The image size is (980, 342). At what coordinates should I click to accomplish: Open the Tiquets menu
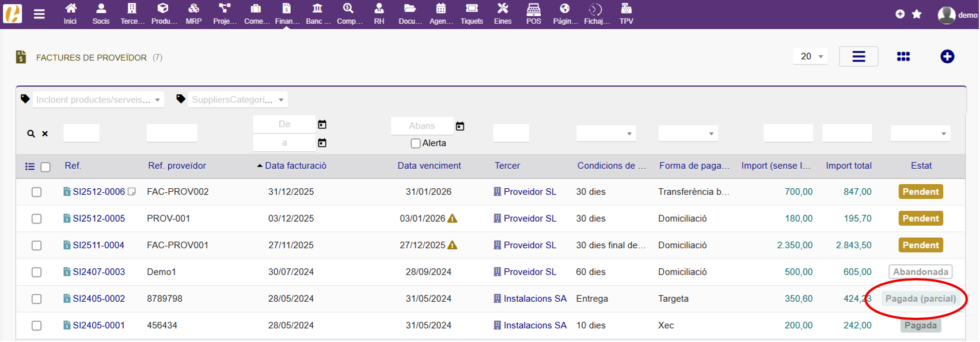(472, 14)
